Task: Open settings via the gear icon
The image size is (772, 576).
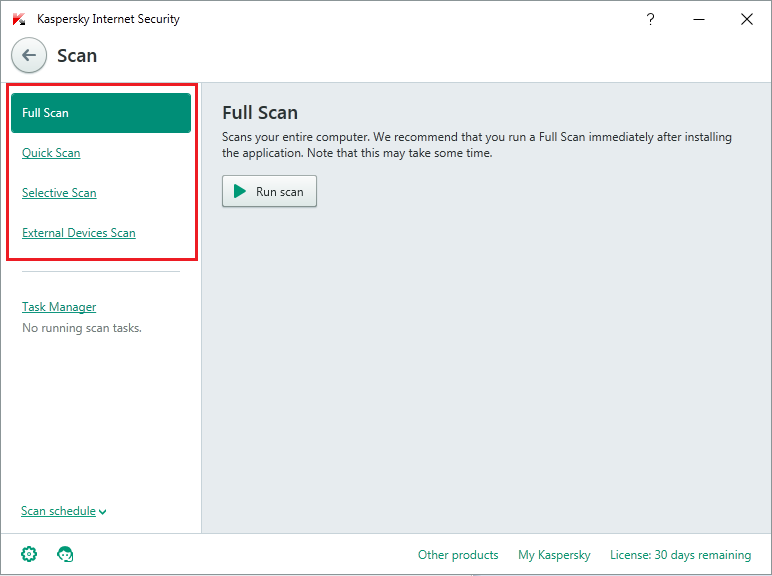Action: [x=29, y=554]
